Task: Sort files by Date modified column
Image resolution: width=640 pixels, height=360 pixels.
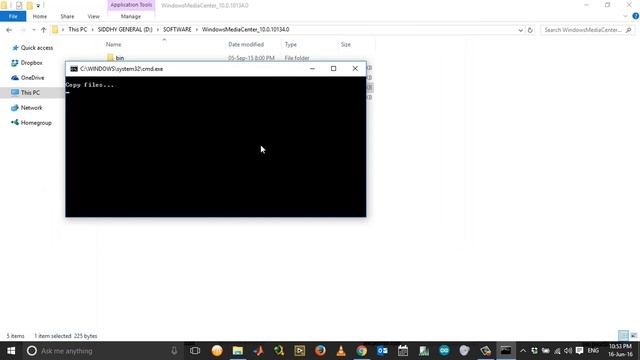Action: coord(246,44)
